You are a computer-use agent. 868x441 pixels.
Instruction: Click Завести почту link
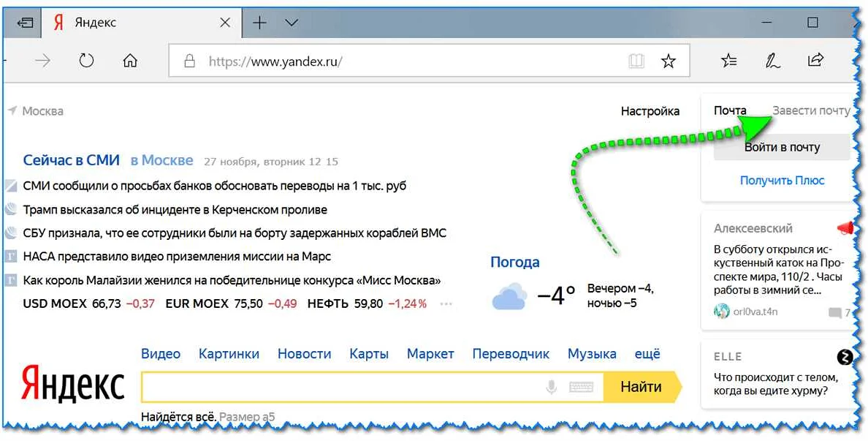811,111
